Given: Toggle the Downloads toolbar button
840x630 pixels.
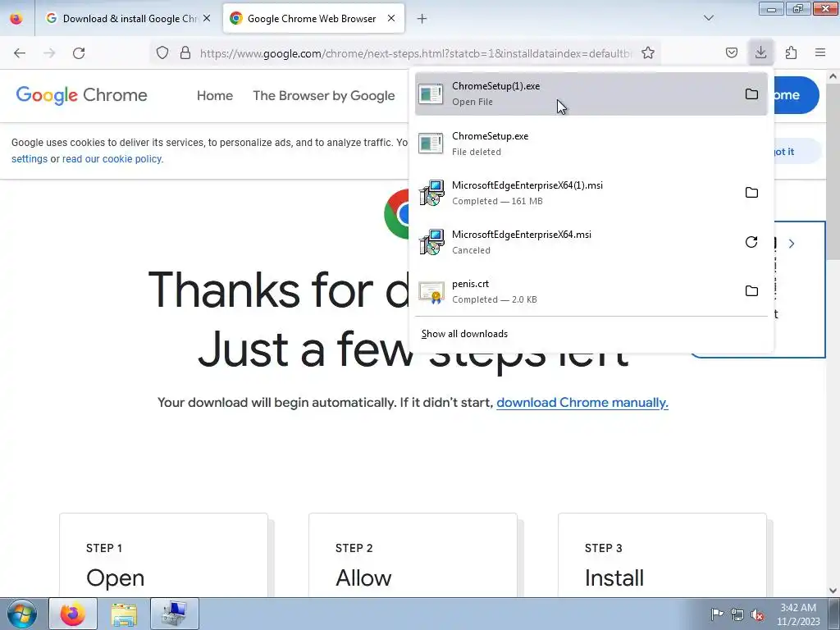Looking at the screenshot, I should (760, 52).
